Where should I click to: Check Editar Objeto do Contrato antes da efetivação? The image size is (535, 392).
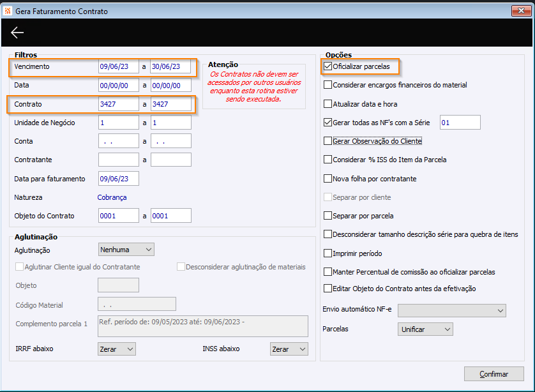(328, 289)
